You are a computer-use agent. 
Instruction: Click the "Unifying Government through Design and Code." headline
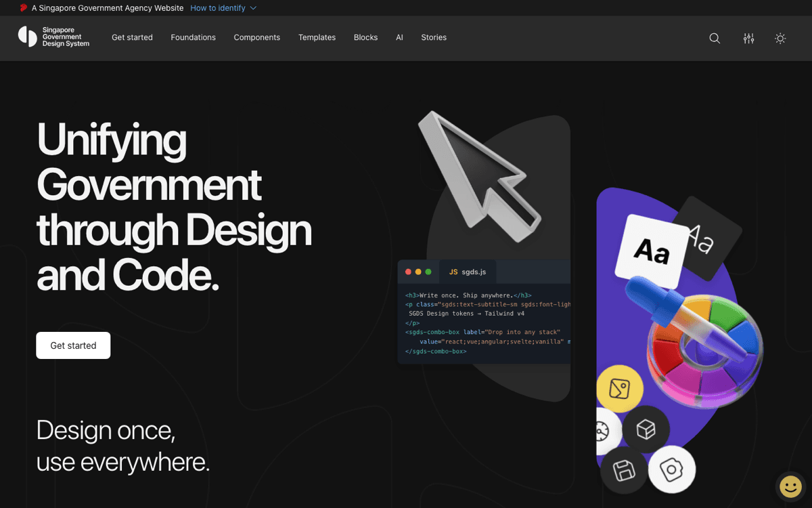174,207
